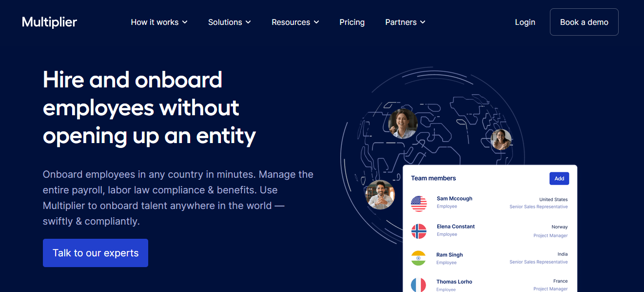Viewport: 644px width, 292px height.
Task: Click the France flag icon
Action: coord(419,286)
